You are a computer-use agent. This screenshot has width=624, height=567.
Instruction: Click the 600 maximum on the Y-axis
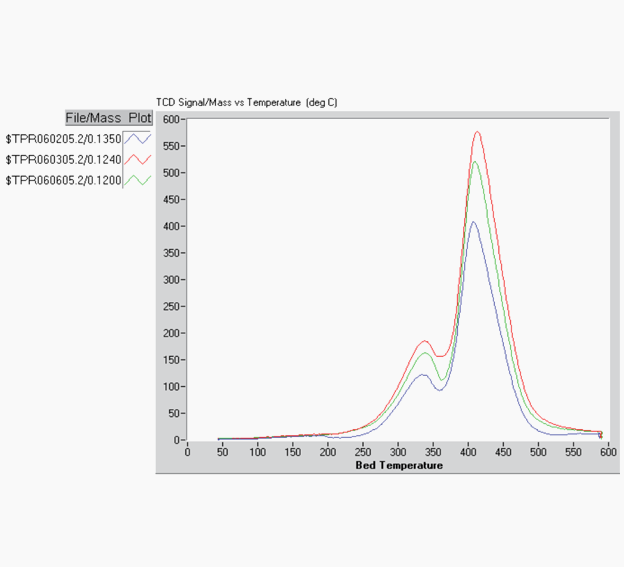click(x=170, y=119)
